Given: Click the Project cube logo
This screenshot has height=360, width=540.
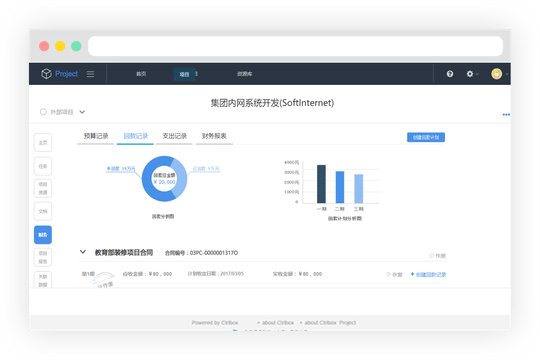Looking at the screenshot, I should click(46, 74).
